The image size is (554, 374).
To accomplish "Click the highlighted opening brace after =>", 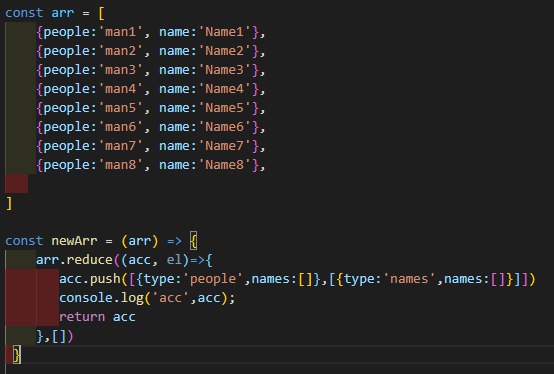I will [193, 241].
